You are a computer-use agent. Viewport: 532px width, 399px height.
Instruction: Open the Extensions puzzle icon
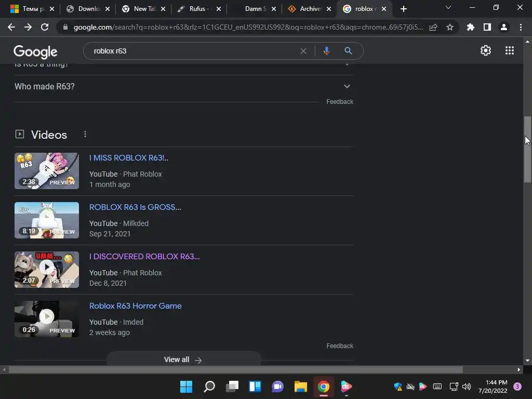click(471, 27)
